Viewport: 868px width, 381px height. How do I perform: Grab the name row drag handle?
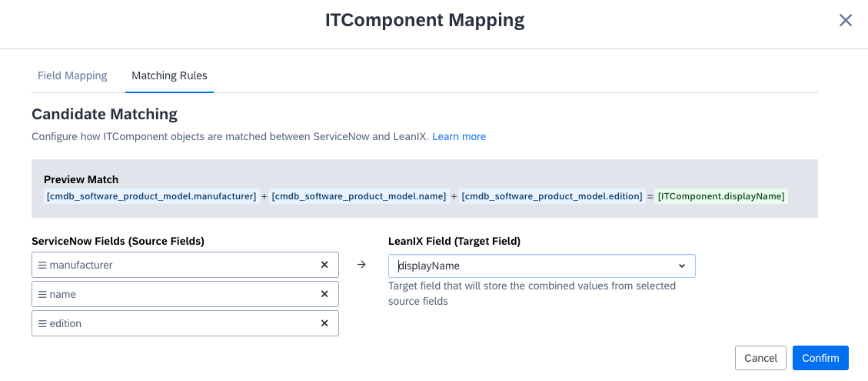point(42,294)
